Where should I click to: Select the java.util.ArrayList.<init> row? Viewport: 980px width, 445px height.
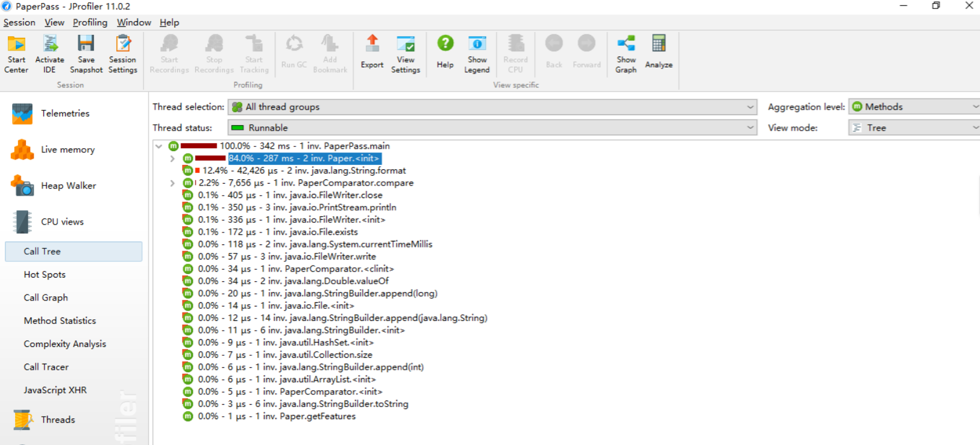[x=280, y=379]
